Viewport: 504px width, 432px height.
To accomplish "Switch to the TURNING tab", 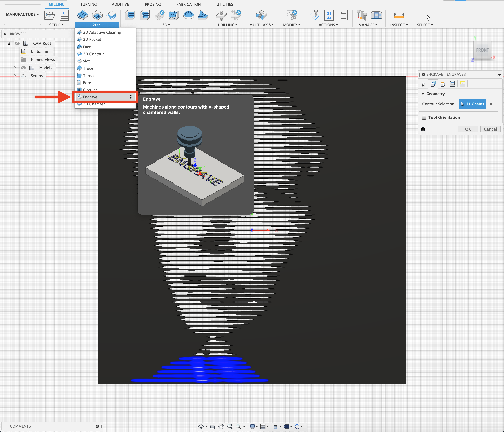I will click(x=88, y=4).
